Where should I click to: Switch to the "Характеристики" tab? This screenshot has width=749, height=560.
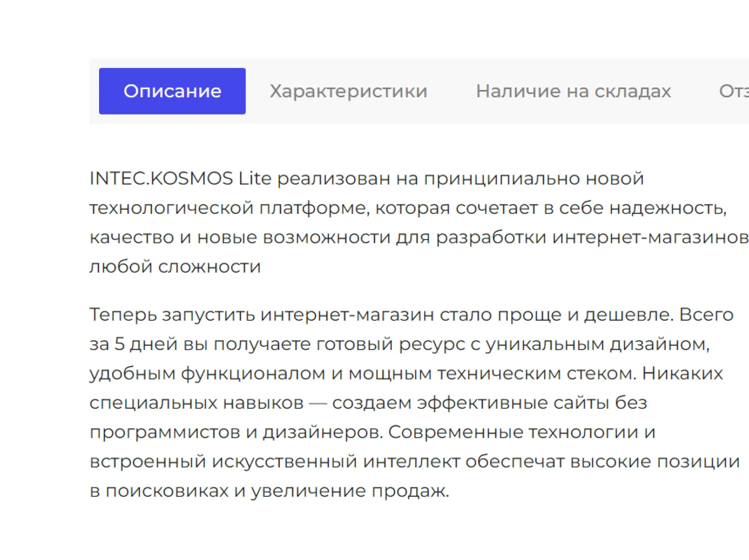[x=348, y=91]
